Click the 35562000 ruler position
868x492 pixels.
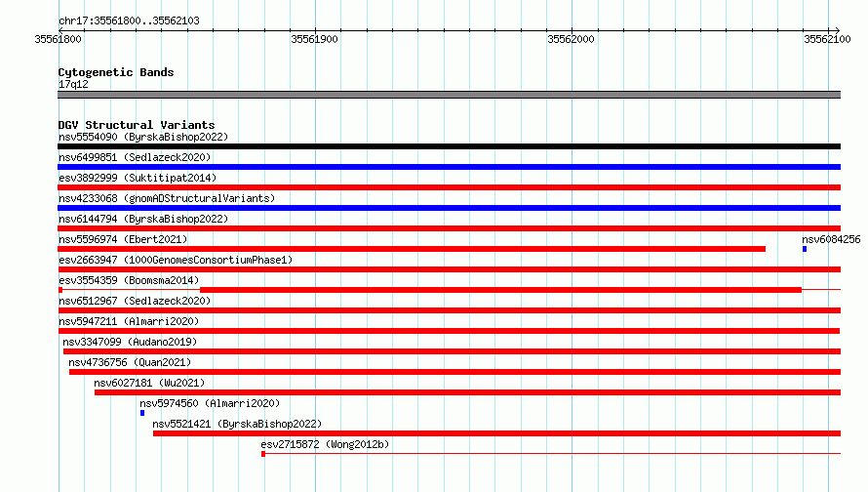tap(571, 39)
